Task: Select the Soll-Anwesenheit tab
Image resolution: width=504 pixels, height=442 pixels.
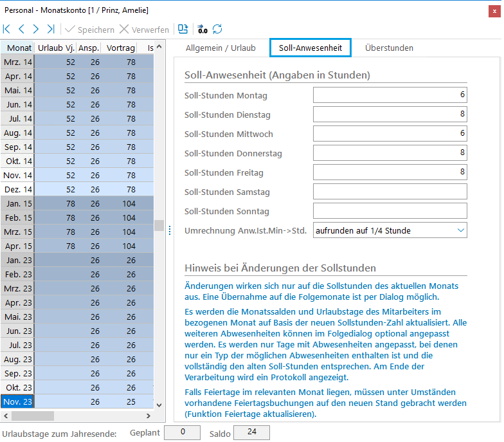Action: click(310, 48)
